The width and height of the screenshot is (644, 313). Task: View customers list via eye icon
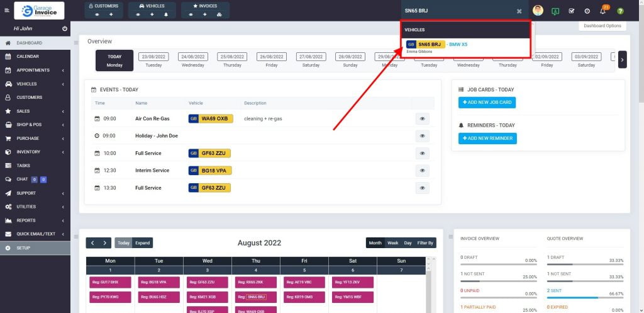coord(97,14)
